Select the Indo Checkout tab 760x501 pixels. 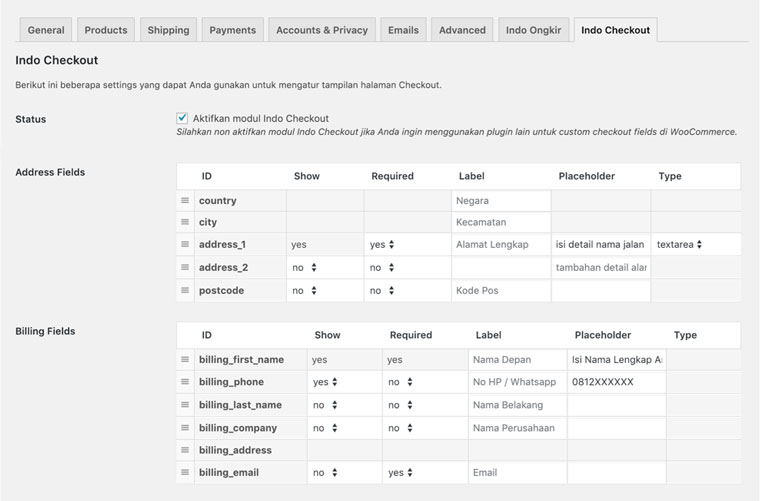616,30
